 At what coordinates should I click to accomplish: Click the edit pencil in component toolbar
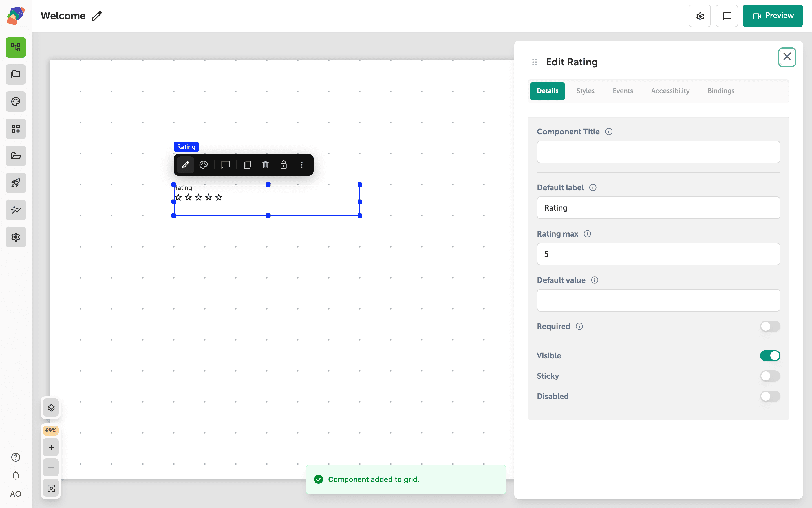coord(186,165)
